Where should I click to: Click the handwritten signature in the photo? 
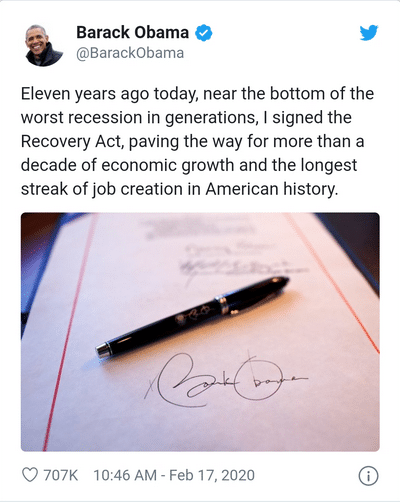click(226, 379)
